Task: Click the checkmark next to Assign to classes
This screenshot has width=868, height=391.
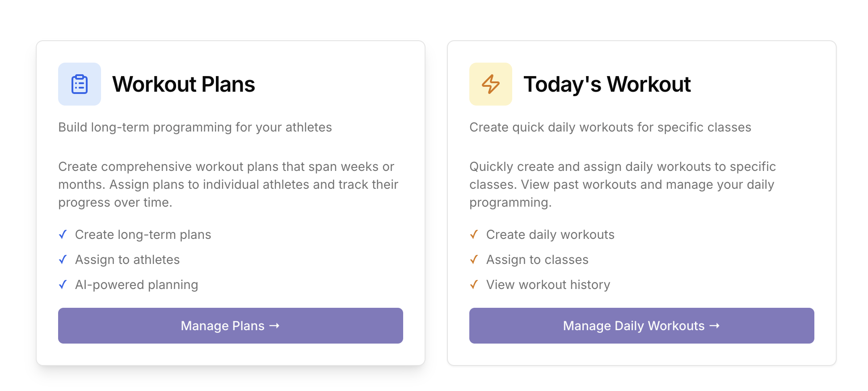Action: coord(474,259)
